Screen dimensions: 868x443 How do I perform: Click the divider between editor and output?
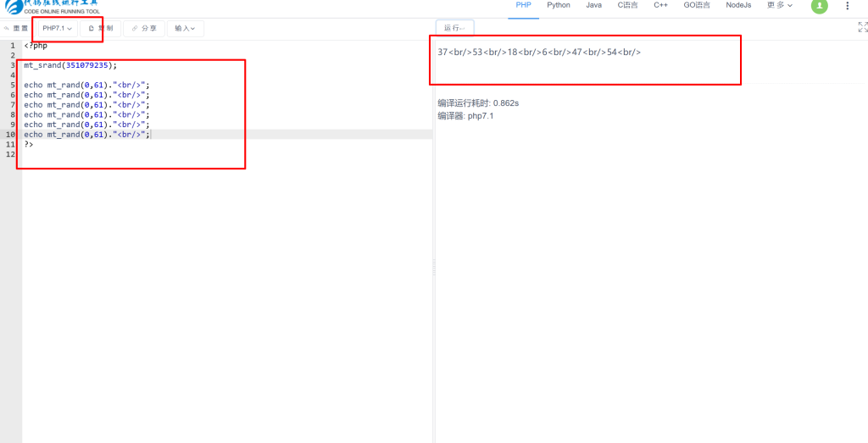434,267
